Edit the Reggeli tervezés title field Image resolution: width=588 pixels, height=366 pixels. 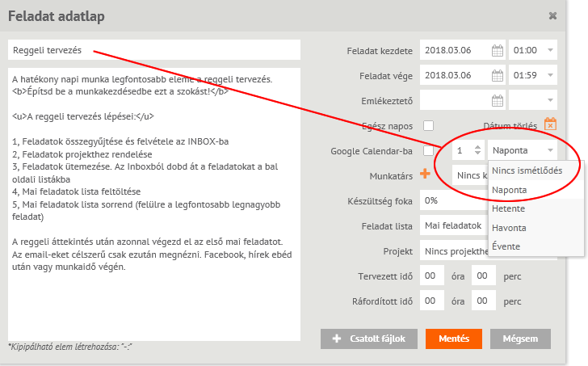[x=154, y=50]
